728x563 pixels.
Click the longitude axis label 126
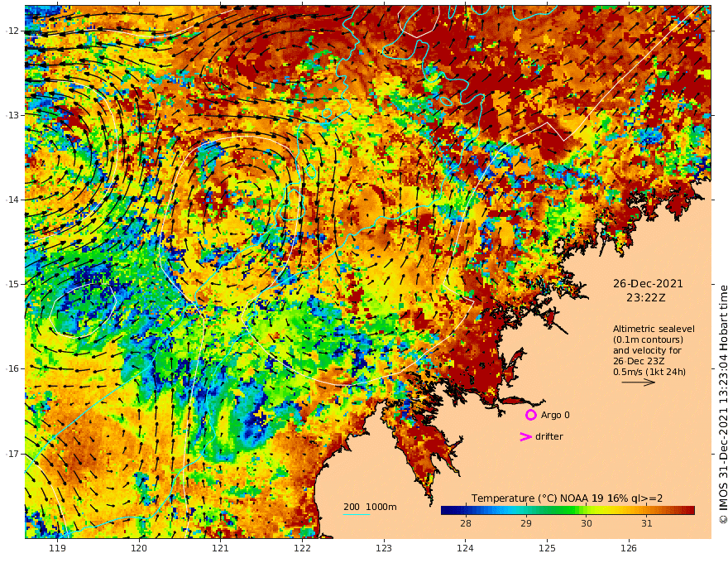coord(629,549)
